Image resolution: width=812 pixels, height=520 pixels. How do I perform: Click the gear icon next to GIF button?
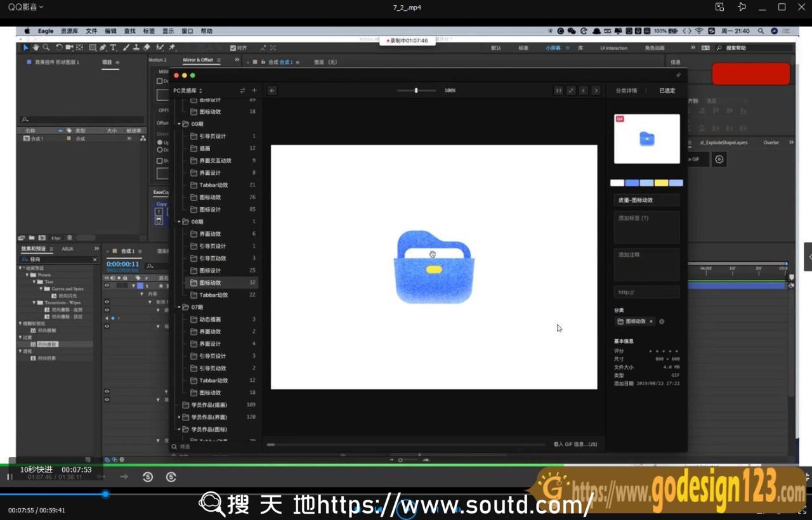(x=719, y=159)
